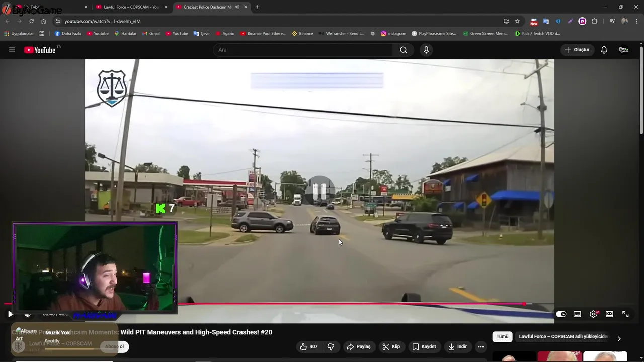644x362 pixels.
Task: Click the Oluştur create button
Action: click(x=577, y=50)
